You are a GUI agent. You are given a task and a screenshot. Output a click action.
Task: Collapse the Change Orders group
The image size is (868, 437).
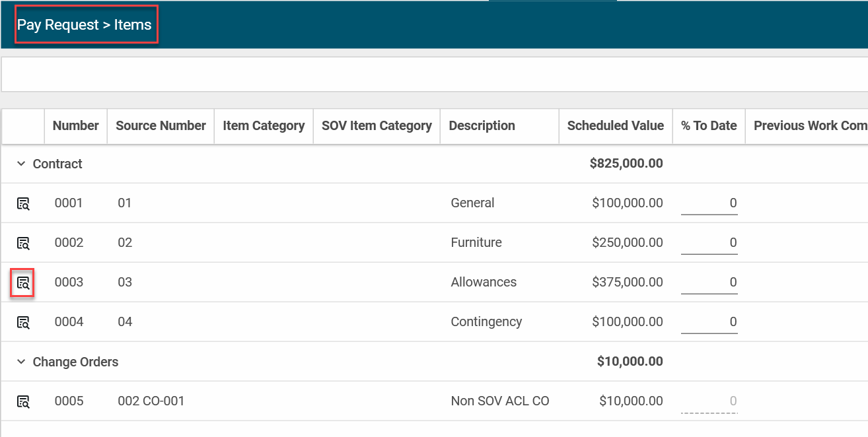point(20,362)
